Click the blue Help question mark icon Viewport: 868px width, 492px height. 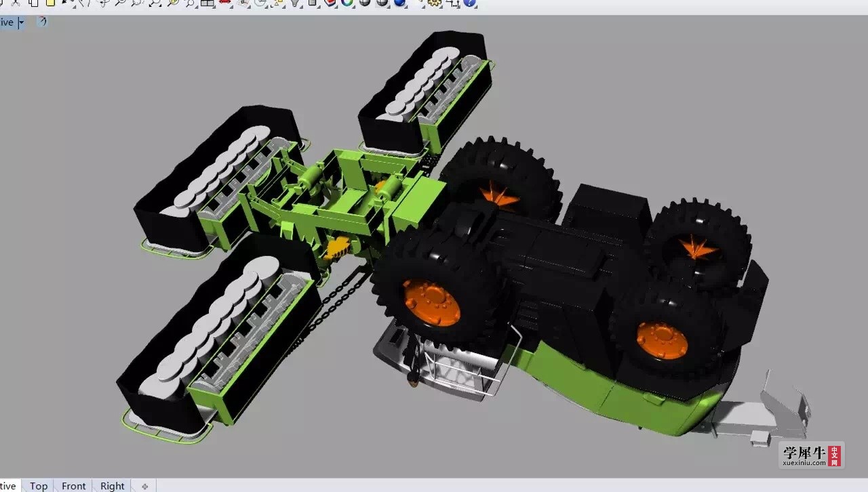click(469, 3)
